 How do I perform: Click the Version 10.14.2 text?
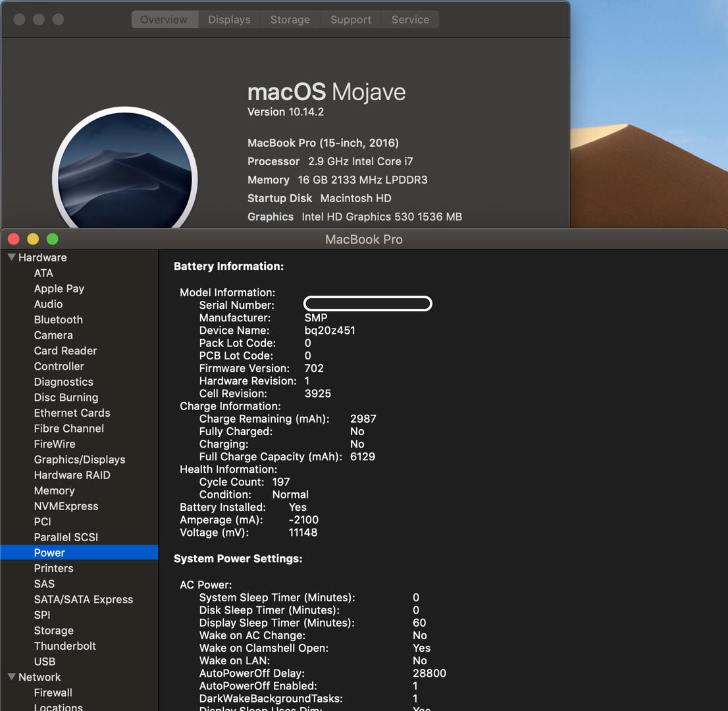point(286,112)
